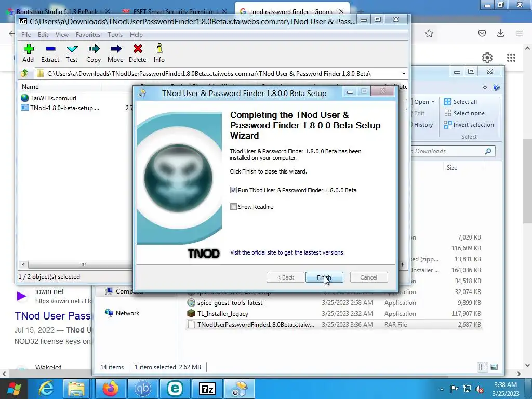Click the Test icon in 7-Zip toolbar
Screen dimensions: 532x399
[72, 54]
